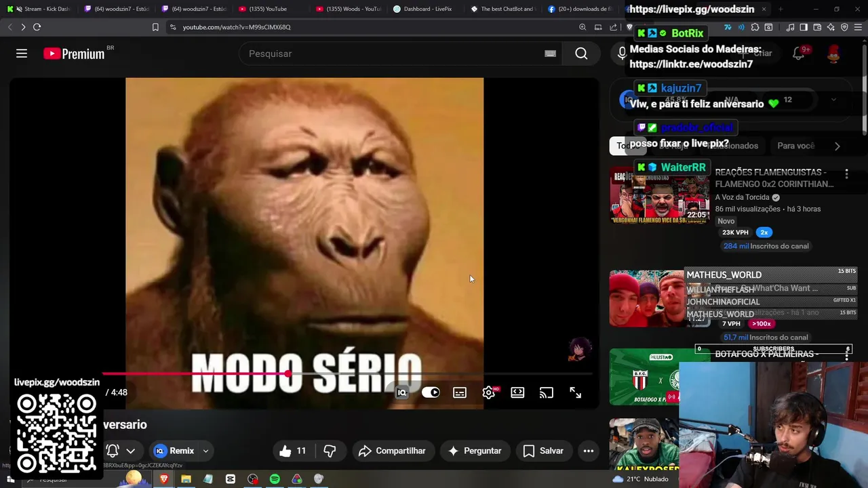Enter full screen mode

(575, 392)
